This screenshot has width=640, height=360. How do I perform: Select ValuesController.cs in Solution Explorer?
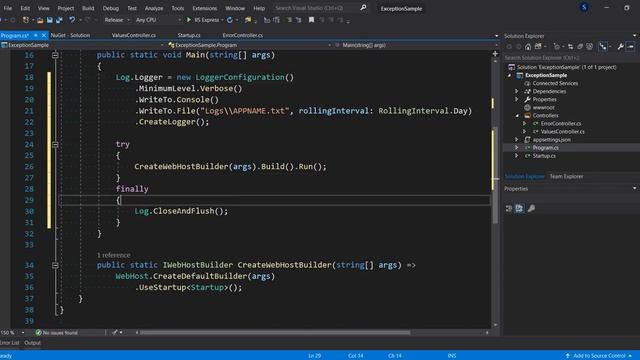click(x=562, y=131)
